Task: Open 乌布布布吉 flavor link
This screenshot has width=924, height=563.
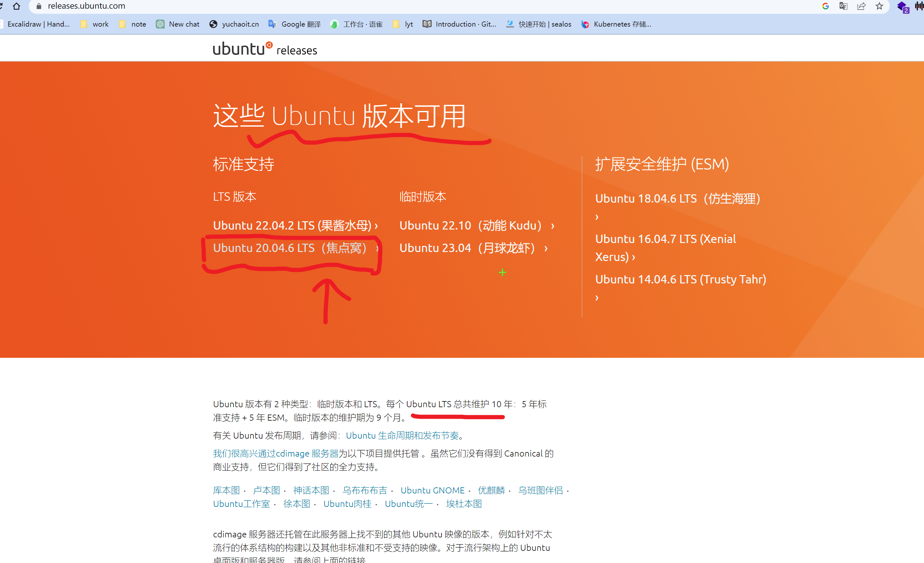Action: point(365,490)
